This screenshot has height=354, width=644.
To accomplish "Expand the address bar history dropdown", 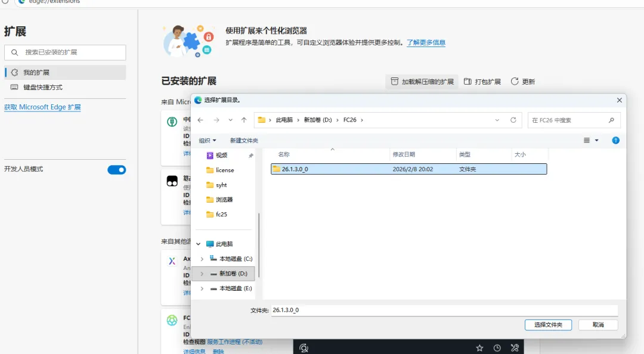I will 497,120.
